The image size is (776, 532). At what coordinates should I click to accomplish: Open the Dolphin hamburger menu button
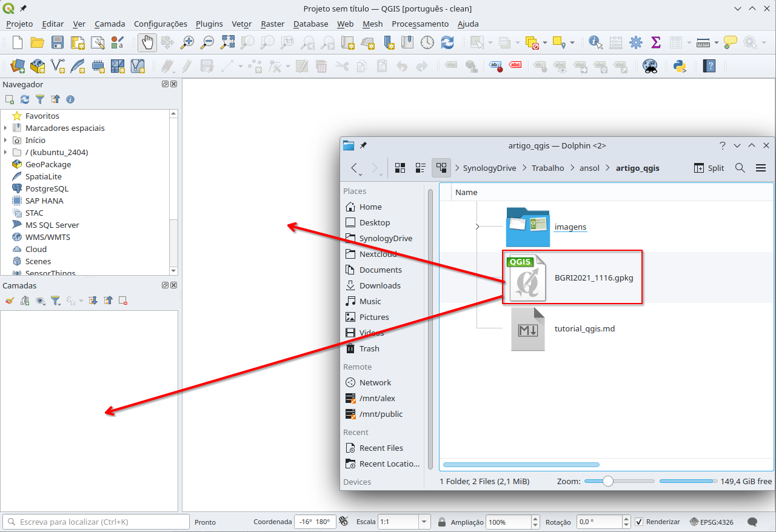pyautogui.click(x=761, y=168)
